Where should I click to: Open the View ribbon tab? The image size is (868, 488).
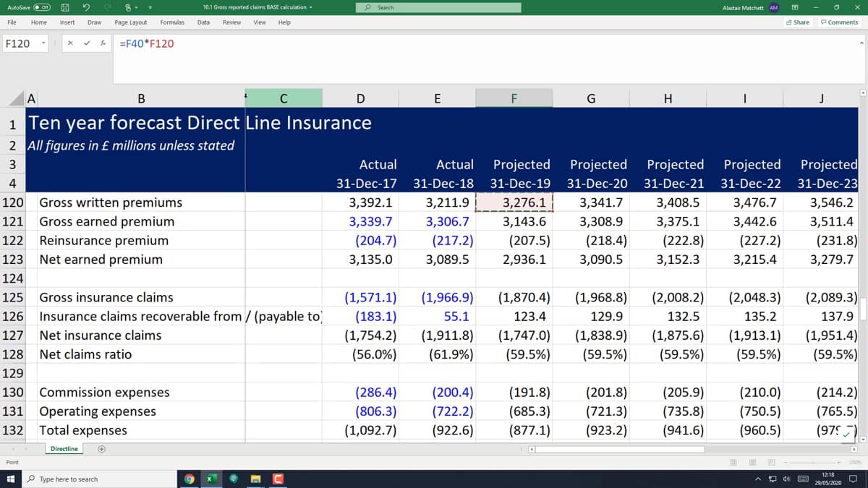pos(260,22)
